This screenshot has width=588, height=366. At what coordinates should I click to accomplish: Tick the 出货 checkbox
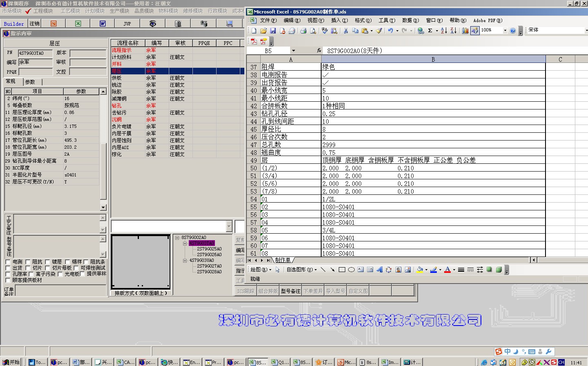pyautogui.click(x=8, y=268)
